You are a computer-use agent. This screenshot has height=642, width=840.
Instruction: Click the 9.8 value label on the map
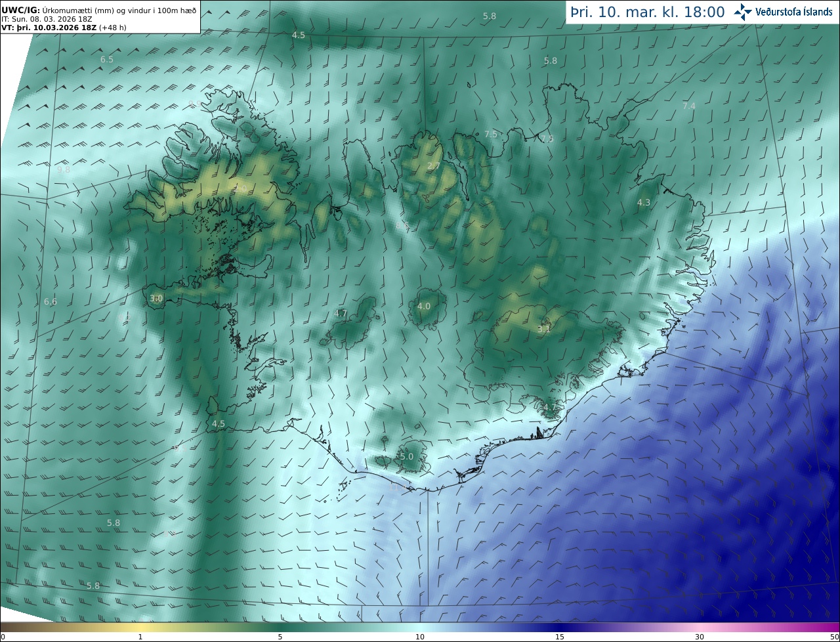pos(64,169)
